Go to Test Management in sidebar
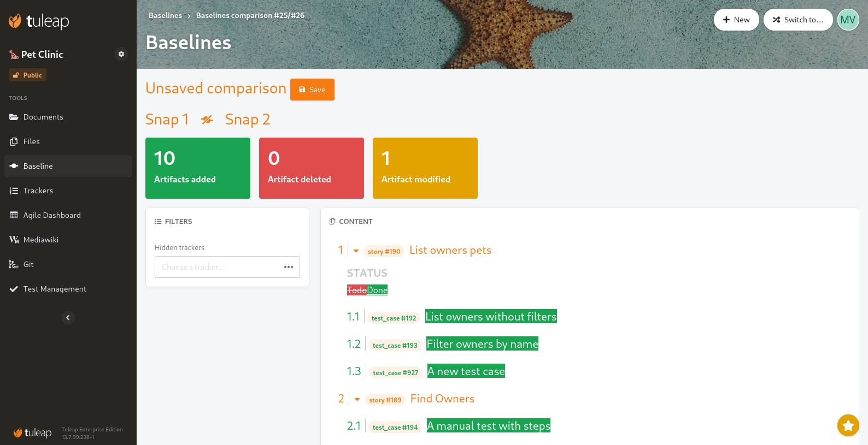 pyautogui.click(x=55, y=289)
